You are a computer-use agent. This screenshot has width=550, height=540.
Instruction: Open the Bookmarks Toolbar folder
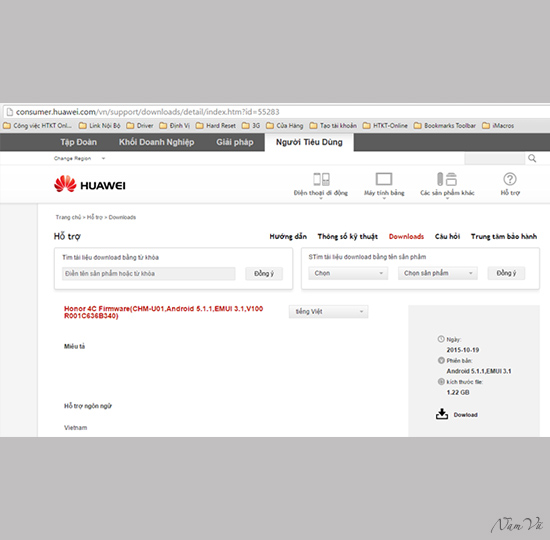tap(444, 125)
